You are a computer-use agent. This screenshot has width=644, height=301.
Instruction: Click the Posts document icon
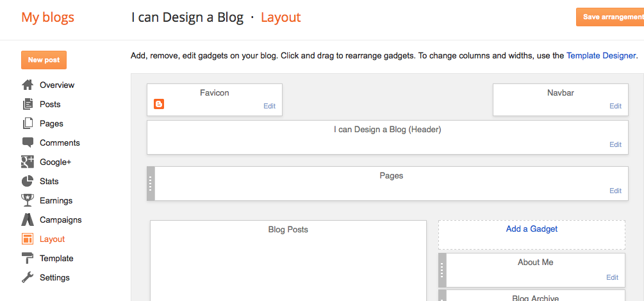coord(28,104)
